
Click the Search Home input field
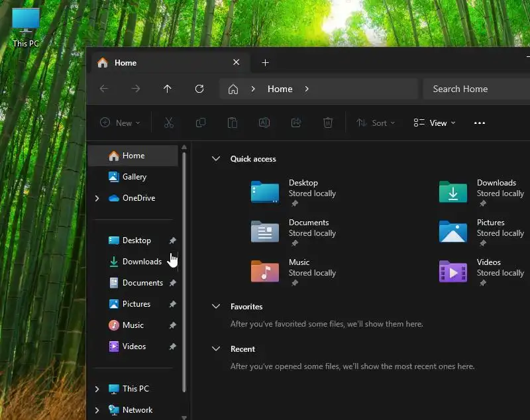pyautogui.click(x=476, y=89)
